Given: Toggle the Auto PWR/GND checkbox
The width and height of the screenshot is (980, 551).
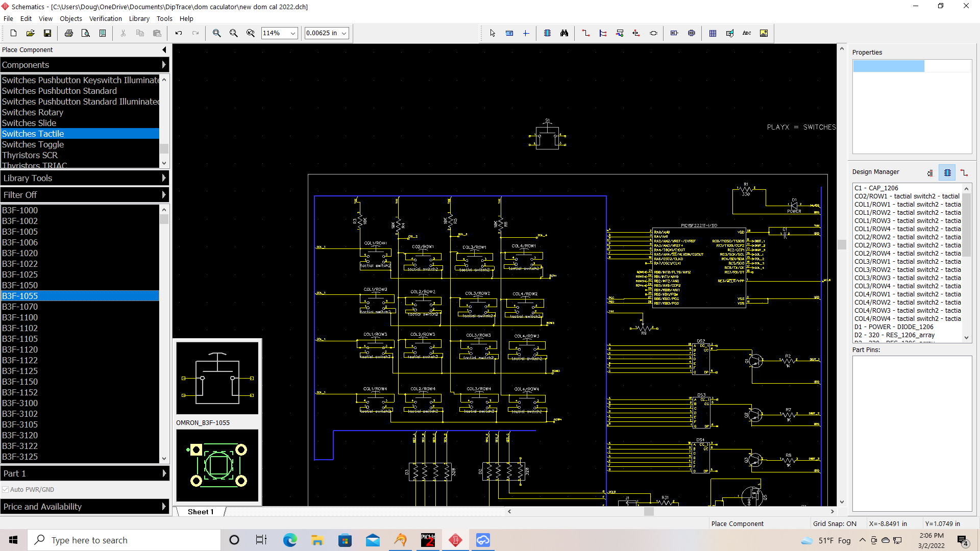Looking at the screenshot, I should coord(6,490).
